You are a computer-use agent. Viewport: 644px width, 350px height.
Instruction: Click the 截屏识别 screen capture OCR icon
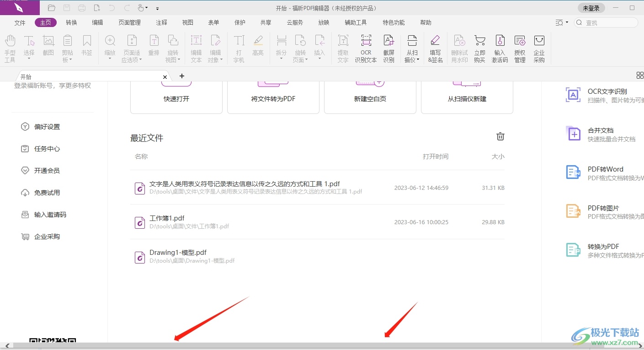click(389, 48)
